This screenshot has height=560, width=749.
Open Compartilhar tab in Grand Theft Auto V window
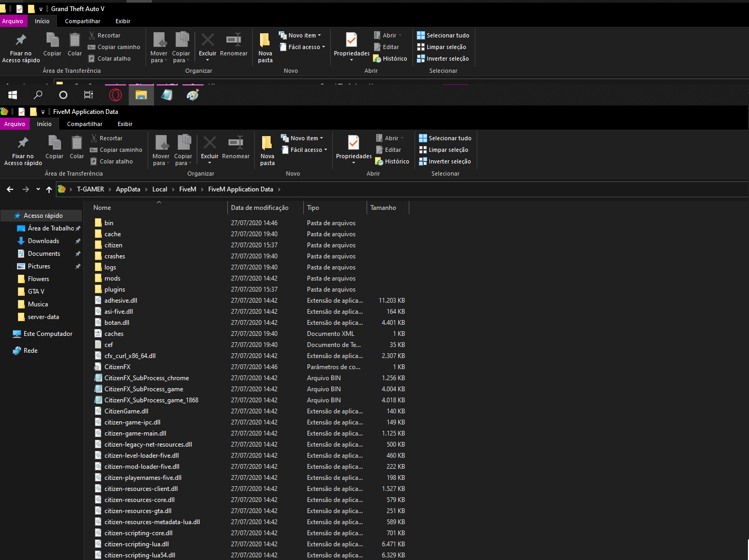[x=83, y=21]
